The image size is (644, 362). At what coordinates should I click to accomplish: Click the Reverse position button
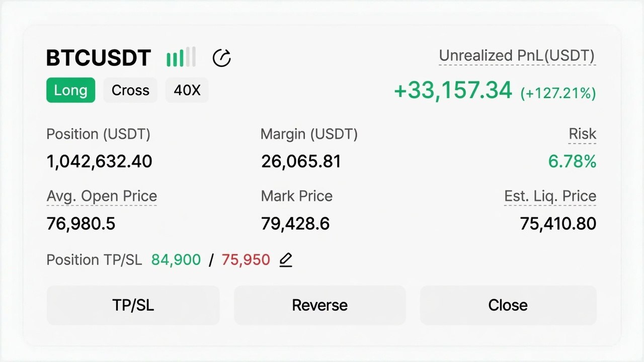click(x=320, y=305)
